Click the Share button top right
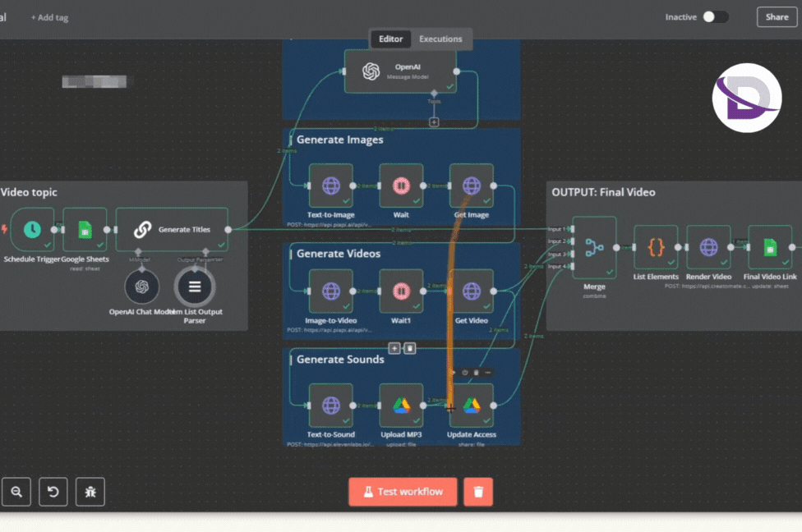This screenshot has height=532, width=802. [776, 16]
